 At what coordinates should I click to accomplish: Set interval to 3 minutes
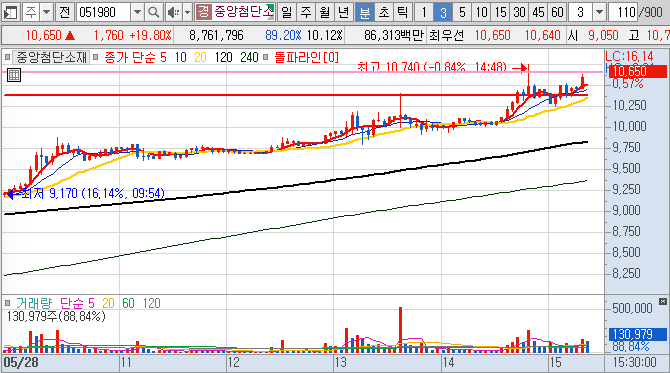tap(443, 12)
